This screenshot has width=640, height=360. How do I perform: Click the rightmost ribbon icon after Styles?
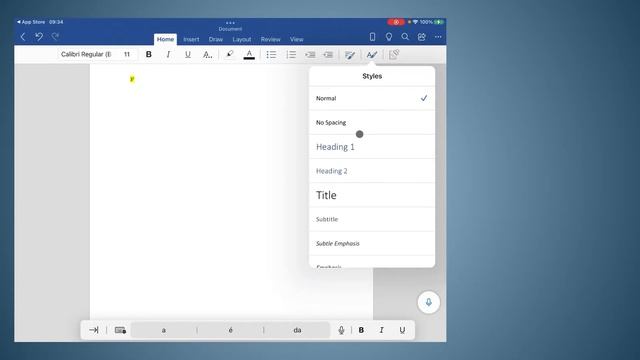click(x=394, y=54)
